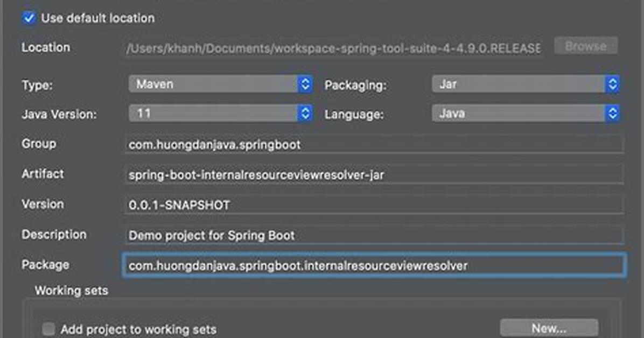Click into the Version field 0.0.1-SNAPSHOT

(374, 205)
